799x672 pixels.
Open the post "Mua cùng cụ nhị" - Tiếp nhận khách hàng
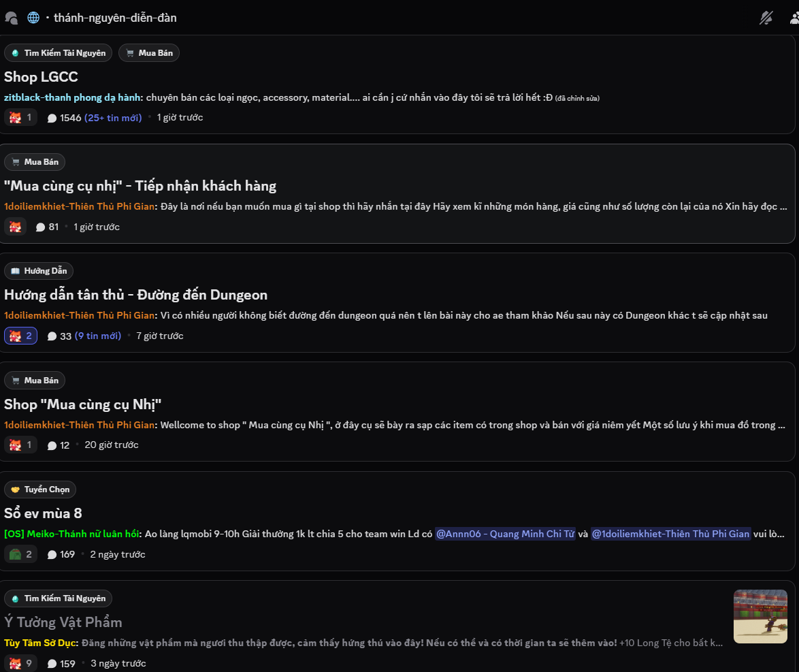click(140, 186)
